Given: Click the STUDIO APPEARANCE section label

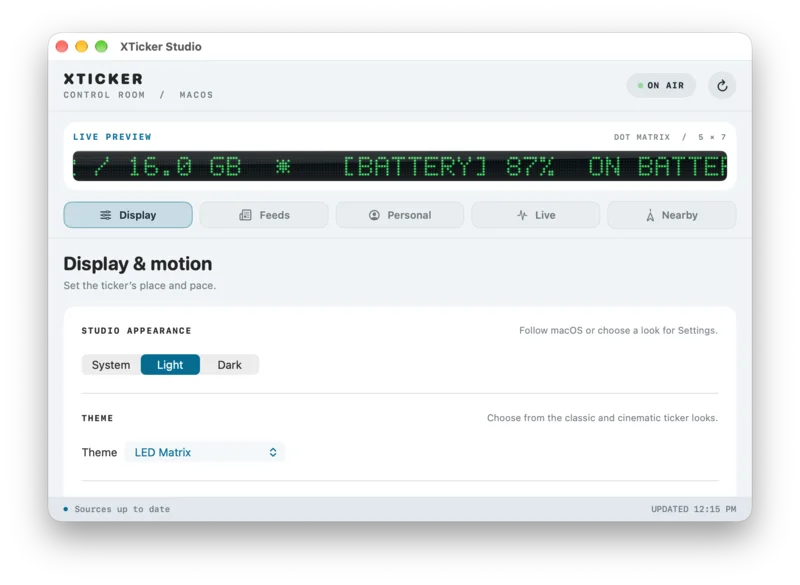Looking at the screenshot, I should coord(136,330).
